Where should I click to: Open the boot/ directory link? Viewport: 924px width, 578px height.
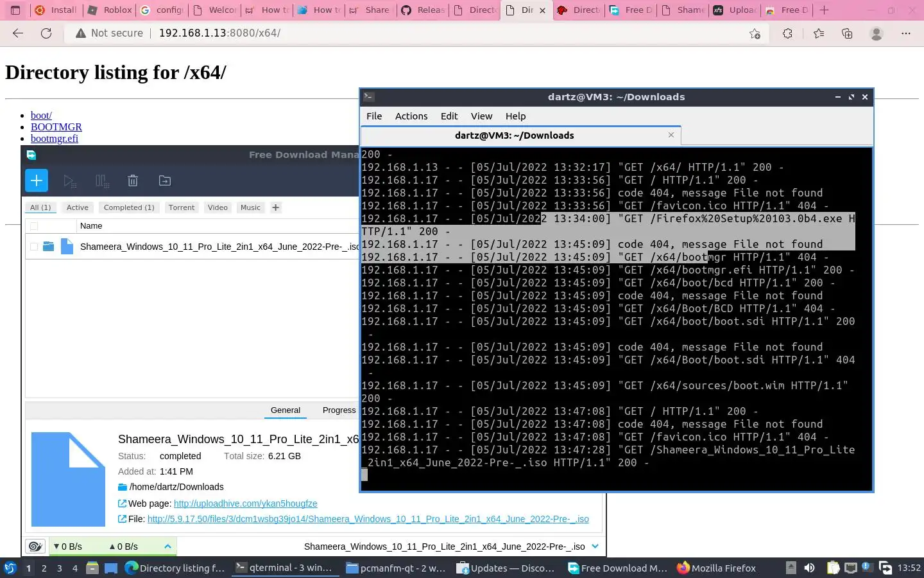click(41, 116)
